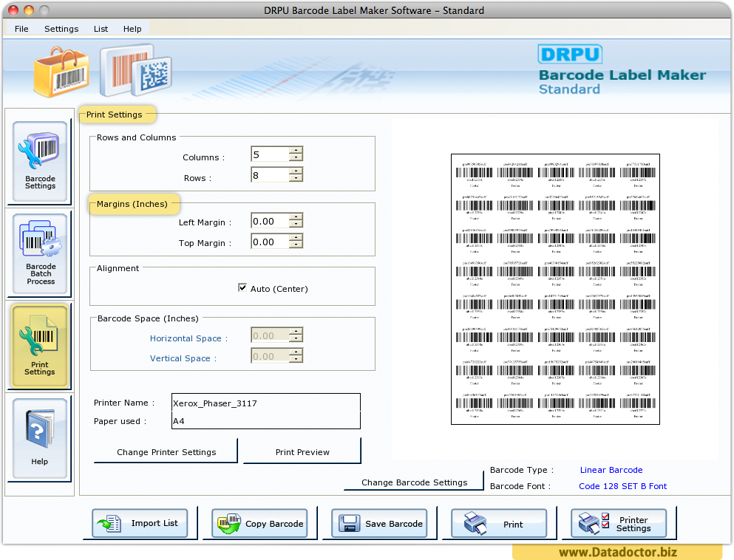Click the www.Datadoctor.biz text
This screenshot has width=734, height=560.
618,553
